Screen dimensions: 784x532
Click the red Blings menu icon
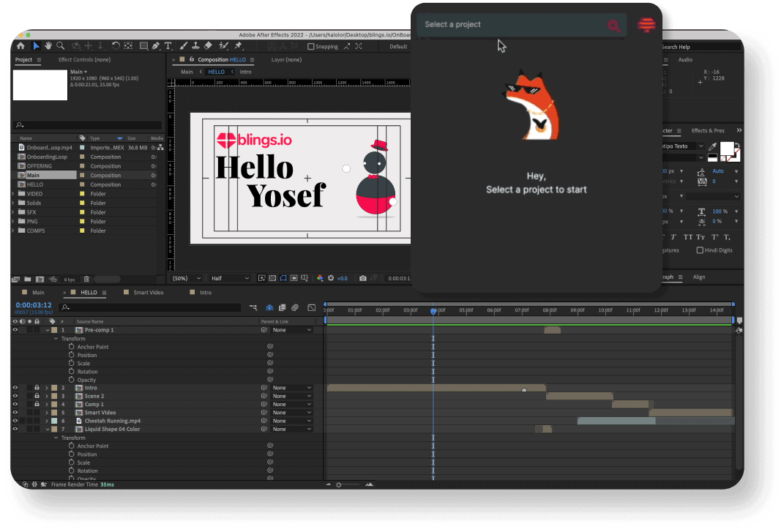coord(646,24)
